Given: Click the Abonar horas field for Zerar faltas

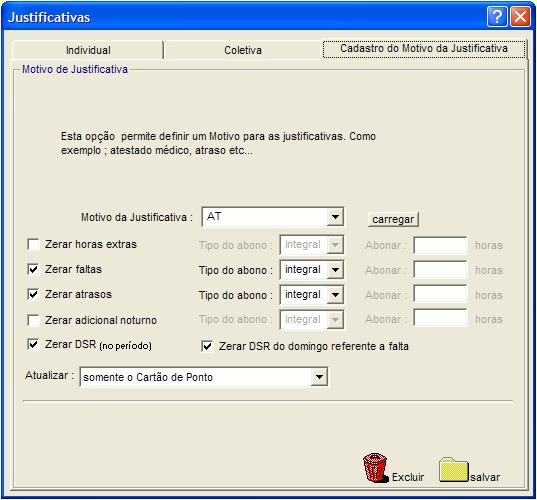Looking at the screenshot, I should coord(440,270).
